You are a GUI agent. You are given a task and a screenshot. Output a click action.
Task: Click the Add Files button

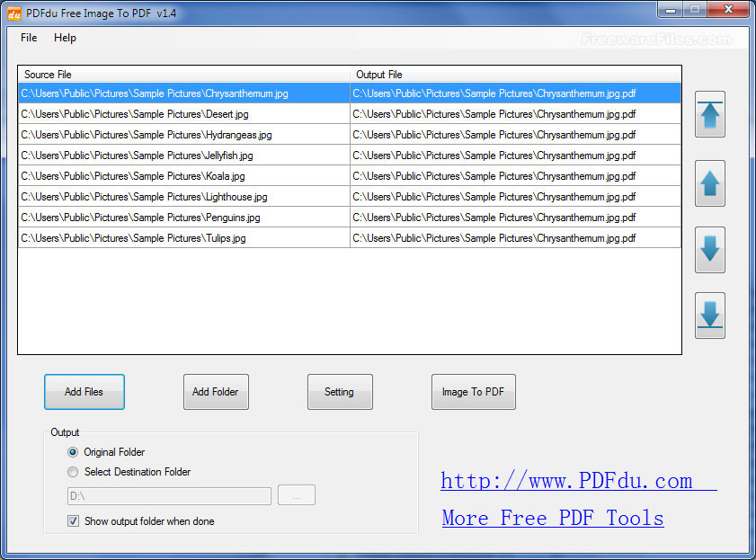pyautogui.click(x=84, y=392)
